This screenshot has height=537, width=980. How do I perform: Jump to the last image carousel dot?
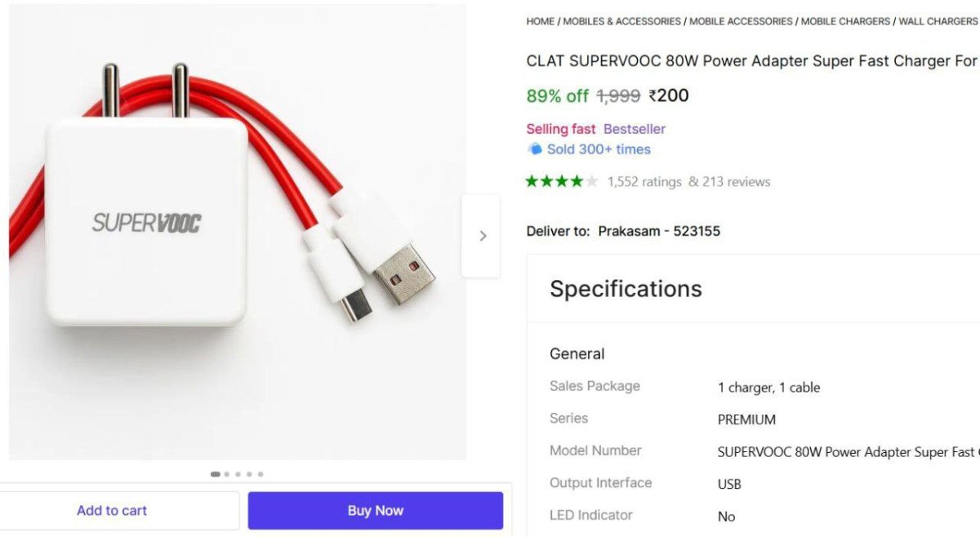[x=261, y=474]
